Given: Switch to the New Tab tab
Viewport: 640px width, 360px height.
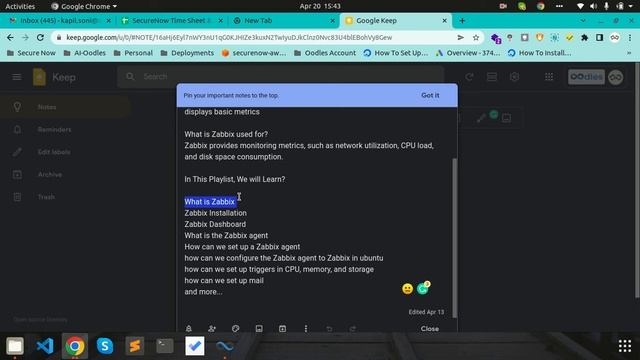Looking at the screenshot, I should (x=283, y=20).
